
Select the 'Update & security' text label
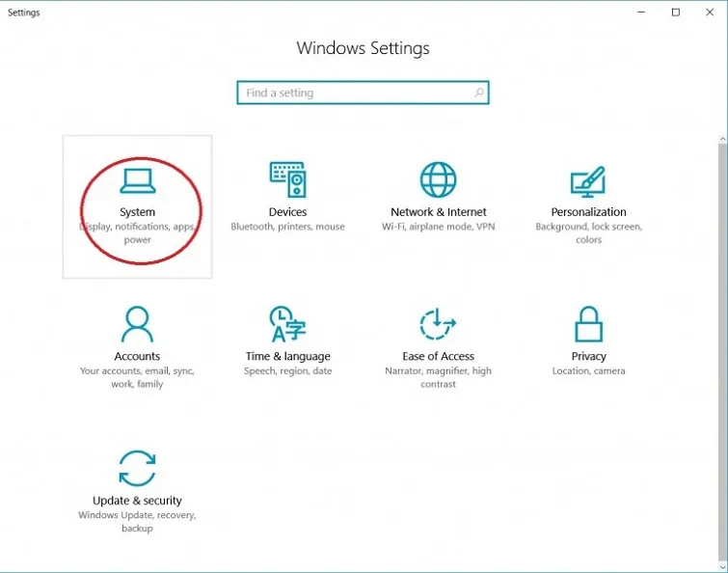(x=137, y=501)
